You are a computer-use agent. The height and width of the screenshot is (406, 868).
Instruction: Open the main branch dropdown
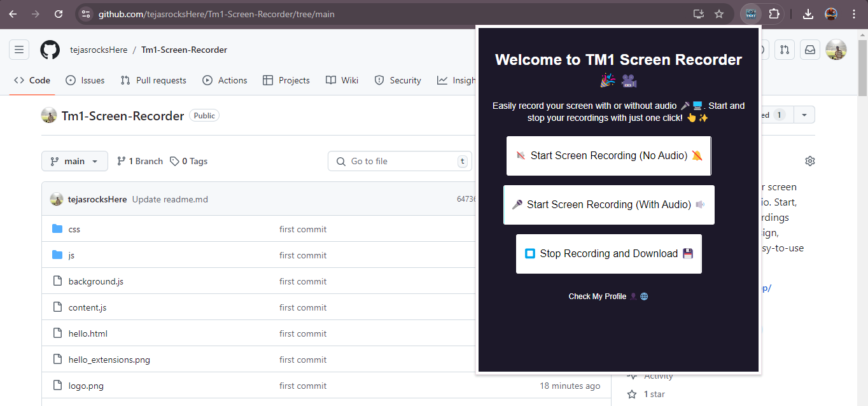74,161
